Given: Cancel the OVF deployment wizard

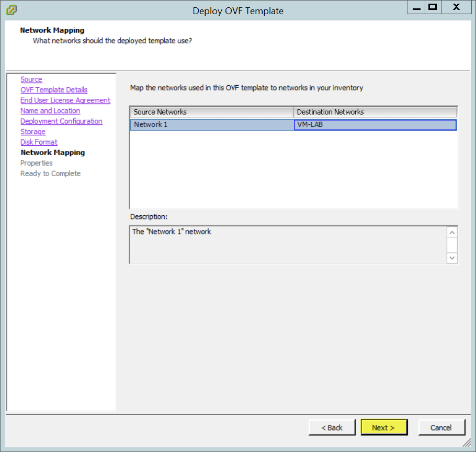Looking at the screenshot, I should pyautogui.click(x=441, y=427).
